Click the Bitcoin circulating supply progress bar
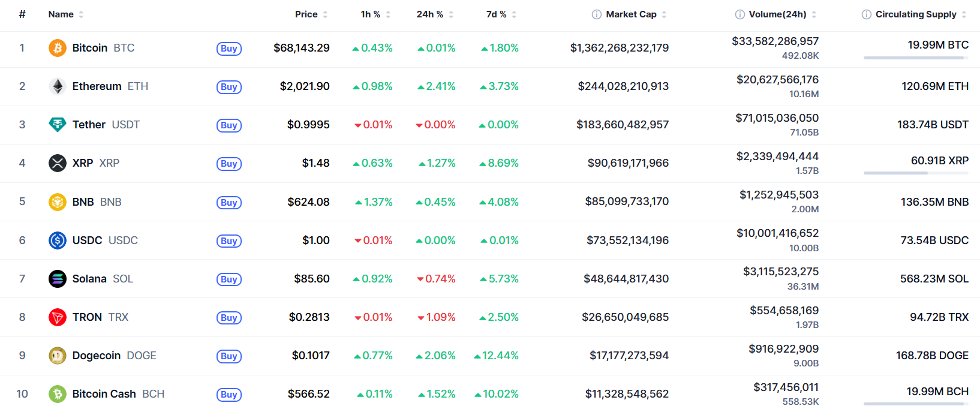Viewport: 980px width, 412px height. 916,58
